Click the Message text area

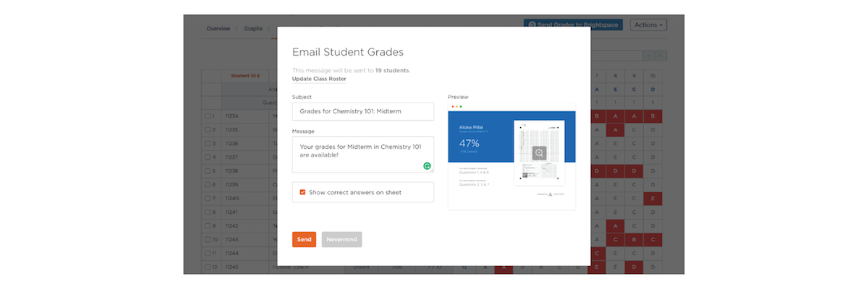(x=362, y=155)
